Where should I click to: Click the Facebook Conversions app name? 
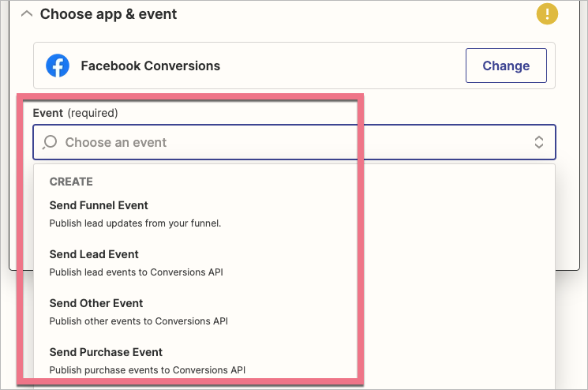[x=150, y=66]
